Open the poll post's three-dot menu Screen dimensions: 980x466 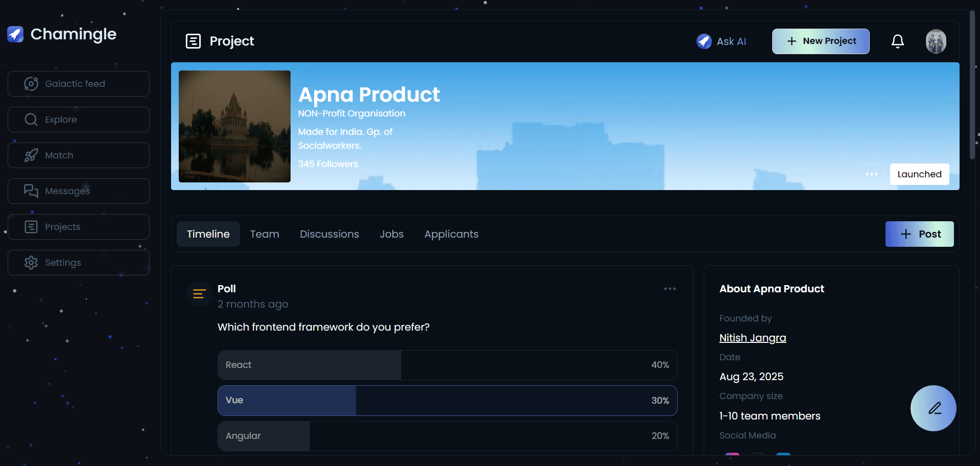[670, 288]
